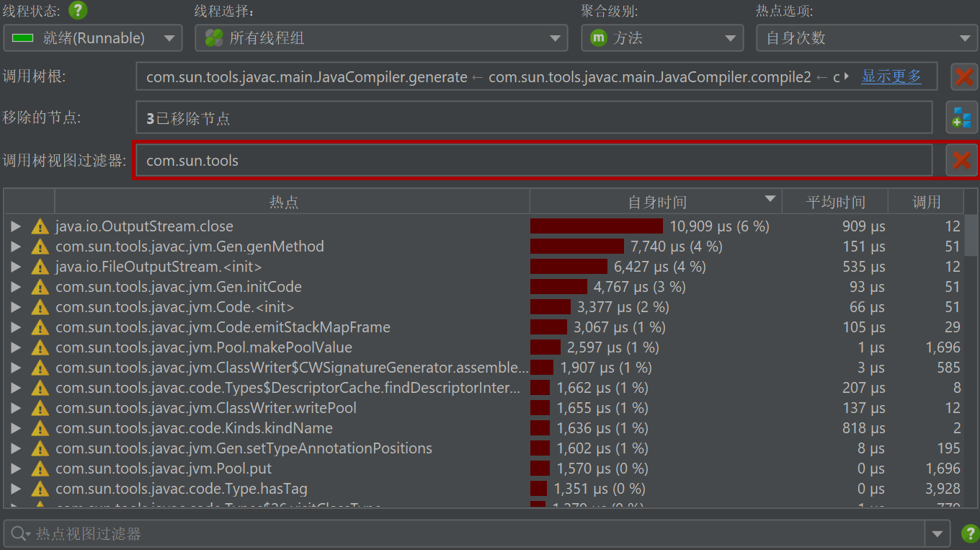Remove the call tree root with red X
The width and height of the screenshot is (980, 550).
pos(964,76)
